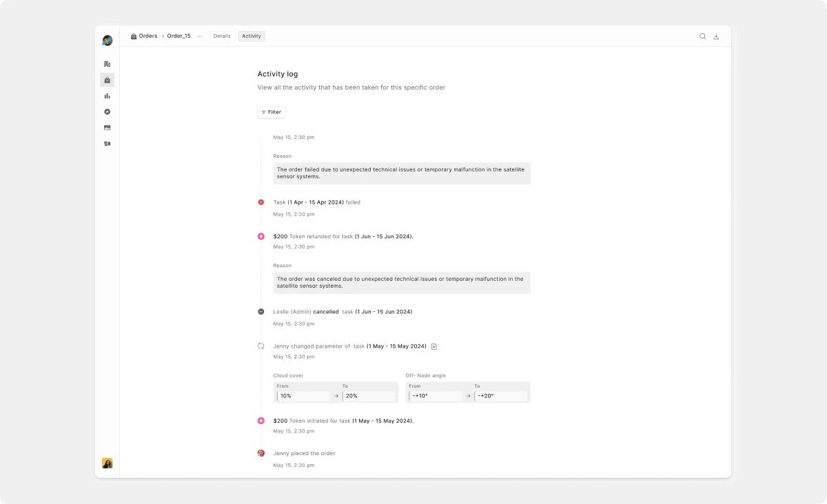Image resolution: width=827 pixels, height=504 pixels.
Task: Click the Jenny changed parameter of task entry
Action: pyautogui.click(x=350, y=346)
